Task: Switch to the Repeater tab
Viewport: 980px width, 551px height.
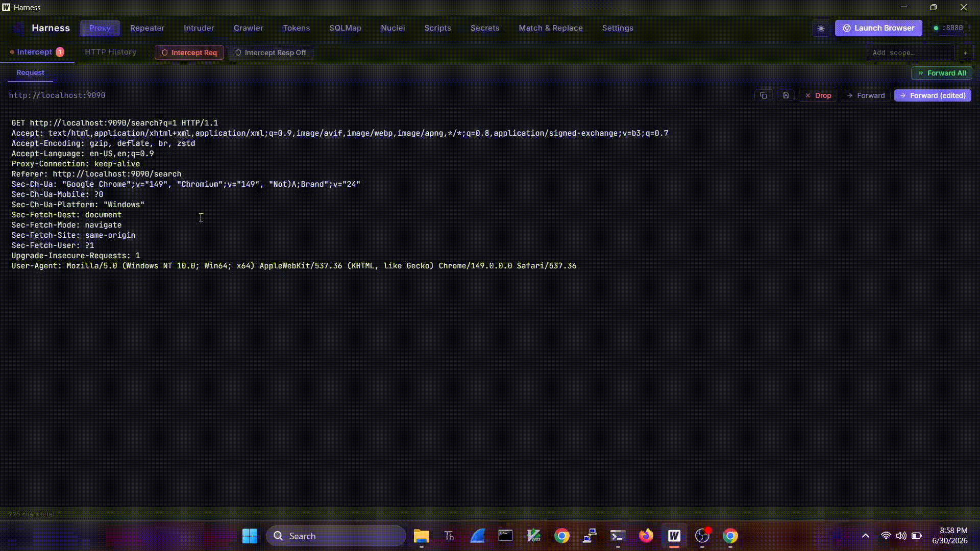Action: coord(147,28)
